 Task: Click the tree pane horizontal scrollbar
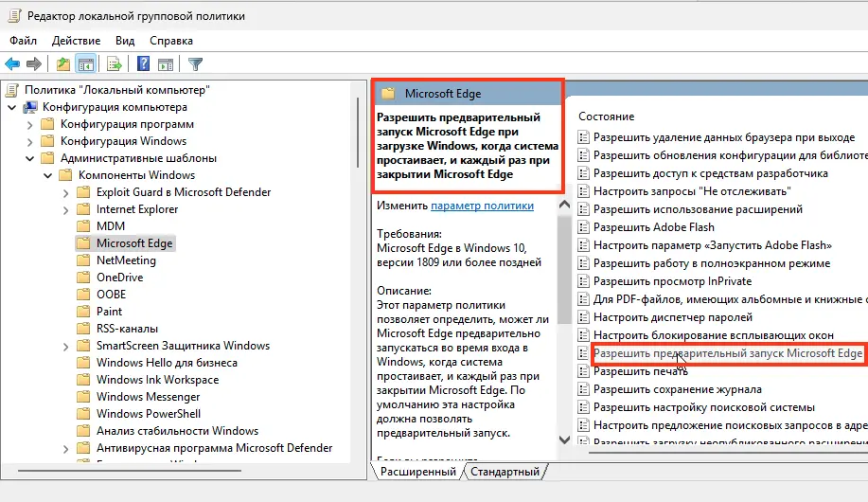point(130,471)
